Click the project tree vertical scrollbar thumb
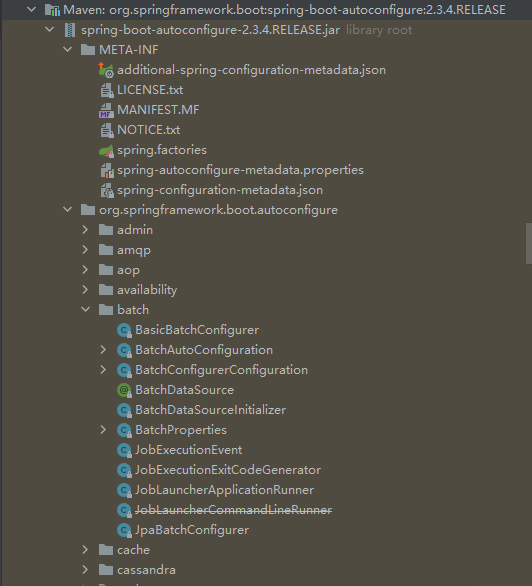 [529, 244]
